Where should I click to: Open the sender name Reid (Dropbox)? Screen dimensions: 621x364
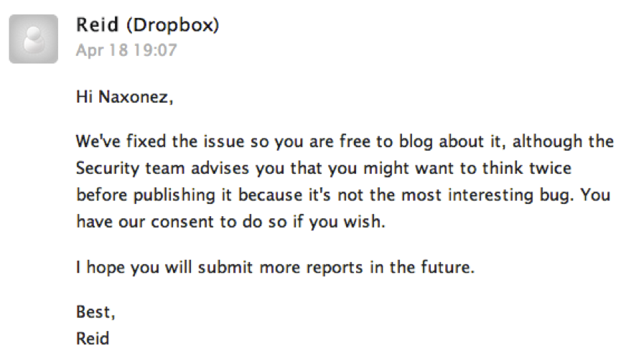click(x=147, y=25)
